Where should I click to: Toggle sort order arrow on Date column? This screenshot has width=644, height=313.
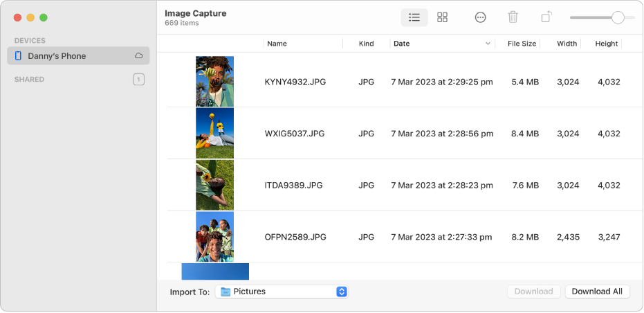pos(488,44)
